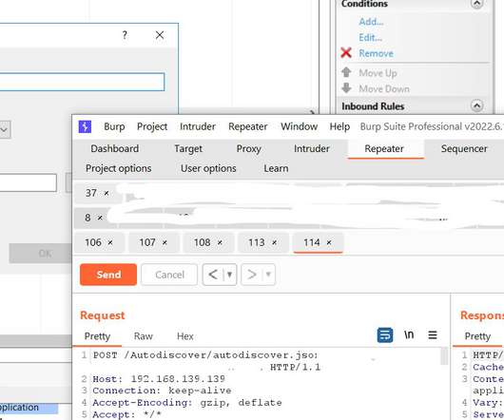
Task: Select Repeater request tab 114
Action: [x=311, y=242]
